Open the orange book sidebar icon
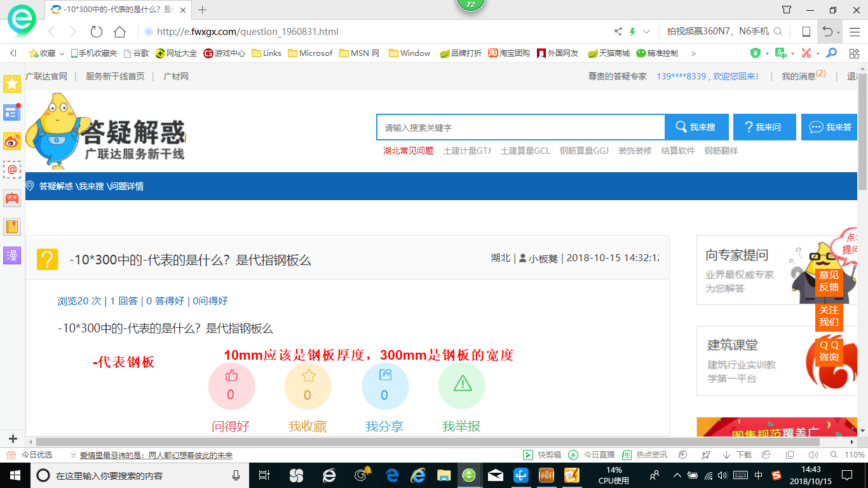 (x=12, y=227)
